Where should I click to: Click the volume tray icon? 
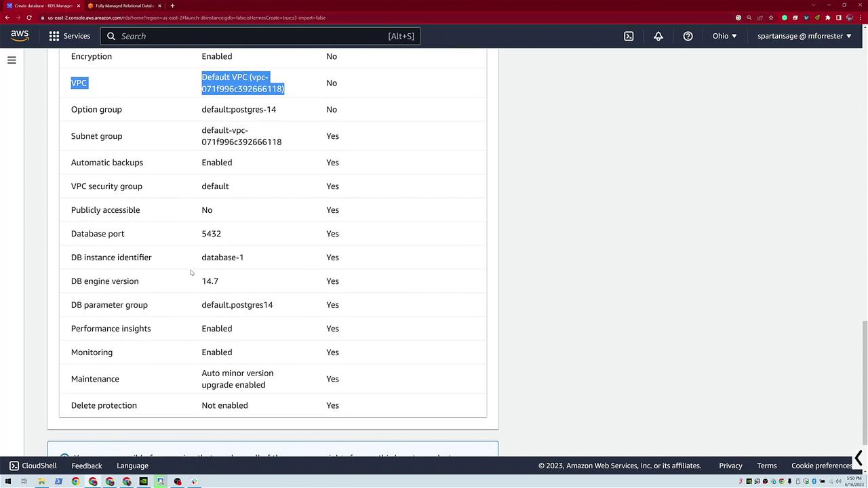tap(838, 481)
